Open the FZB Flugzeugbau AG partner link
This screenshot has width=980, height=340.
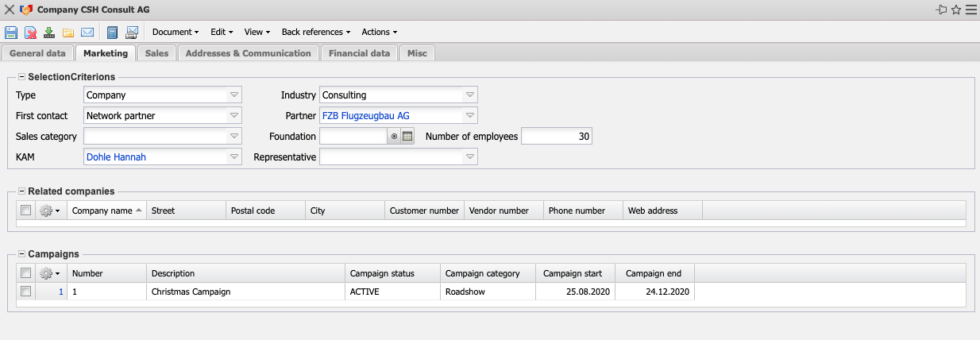click(x=365, y=116)
